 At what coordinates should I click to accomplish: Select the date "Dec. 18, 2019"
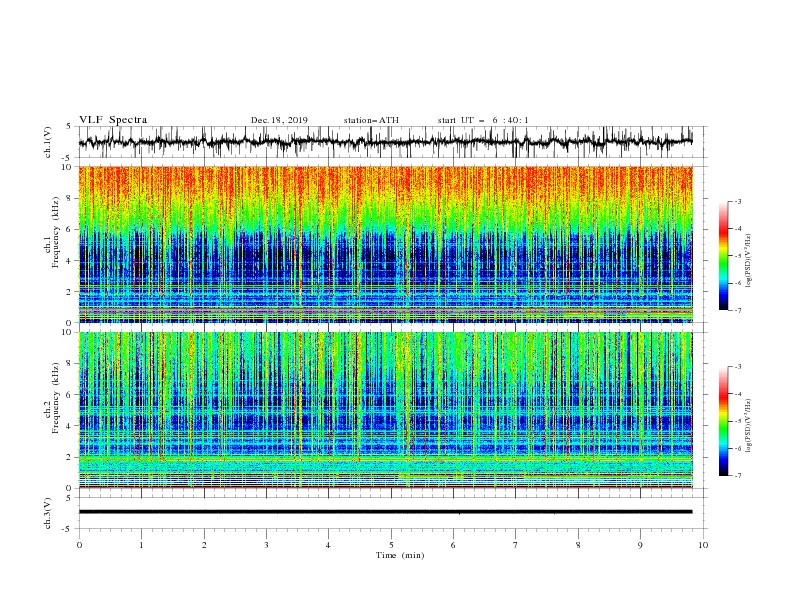(279, 120)
